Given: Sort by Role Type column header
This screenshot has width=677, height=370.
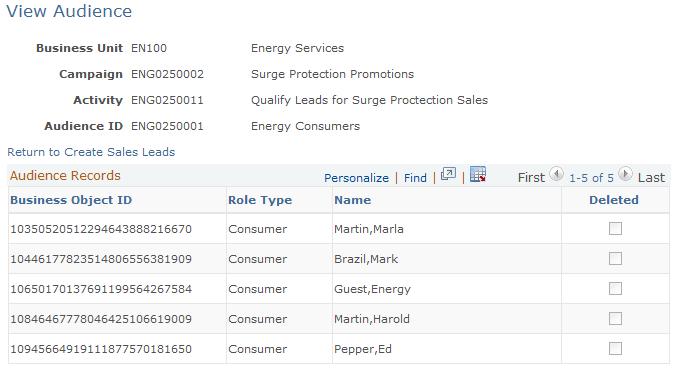Looking at the screenshot, I should [260, 200].
